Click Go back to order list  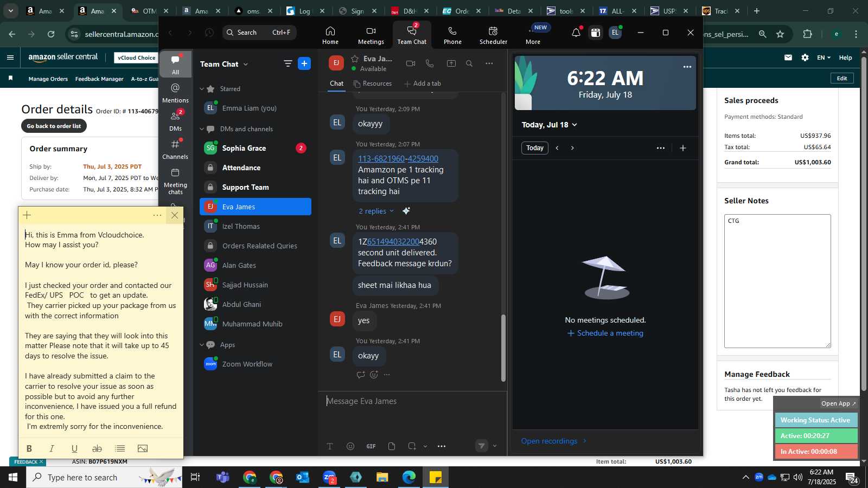(54, 126)
